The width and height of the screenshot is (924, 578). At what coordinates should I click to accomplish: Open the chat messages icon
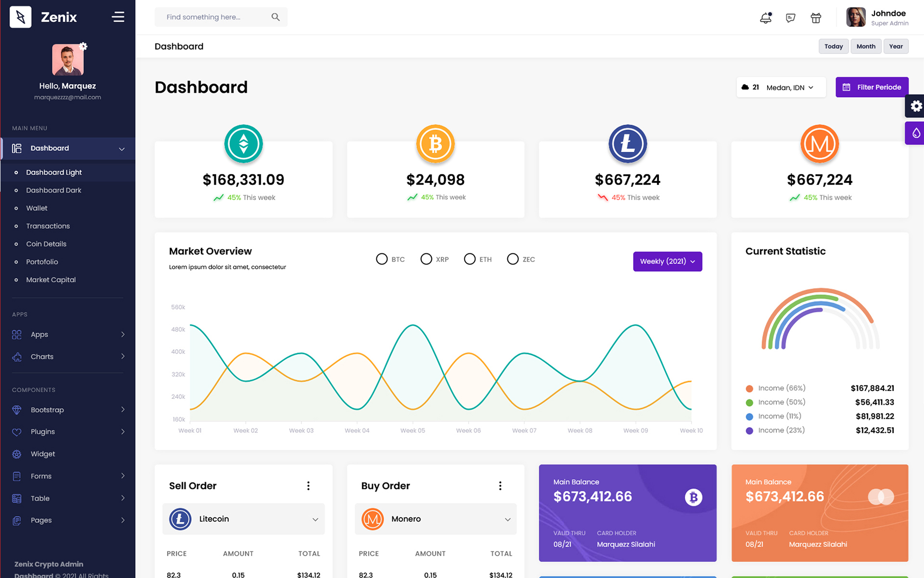(x=790, y=18)
